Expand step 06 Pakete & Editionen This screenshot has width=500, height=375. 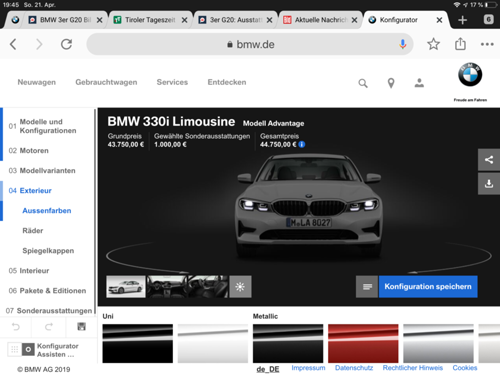(x=48, y=291)
